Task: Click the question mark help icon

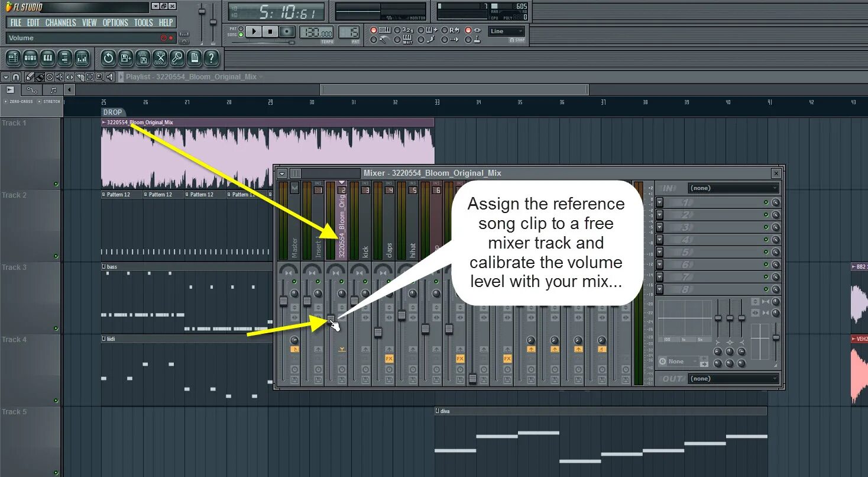Action: point(211,58)
